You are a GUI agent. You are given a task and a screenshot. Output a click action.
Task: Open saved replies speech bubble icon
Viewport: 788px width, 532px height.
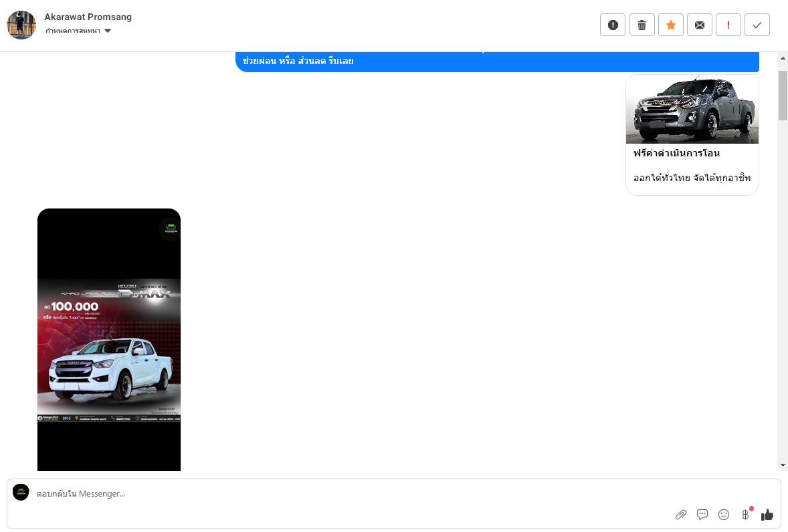702,515
